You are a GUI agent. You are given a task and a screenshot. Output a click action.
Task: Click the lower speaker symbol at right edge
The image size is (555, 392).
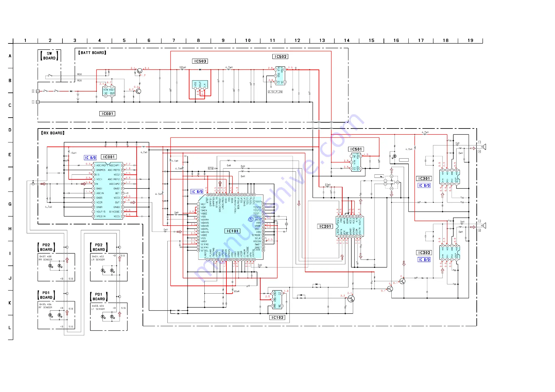click(x=484, y=226)
